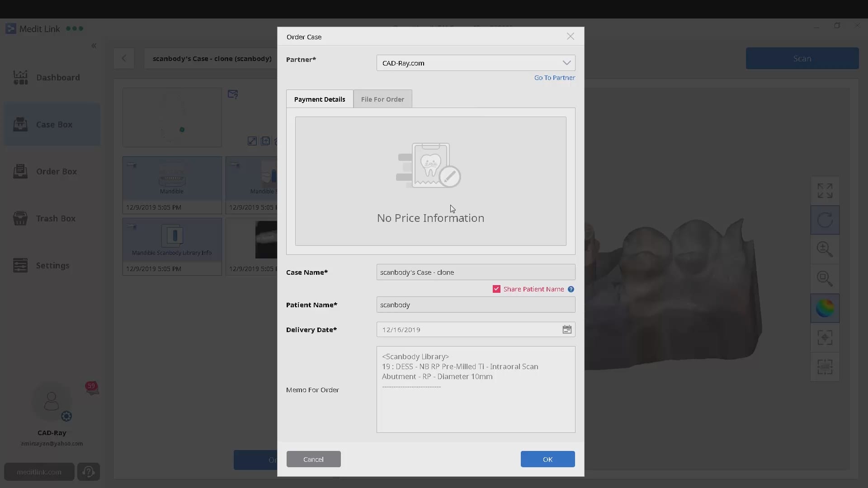Open the case memo message icon

233,94
